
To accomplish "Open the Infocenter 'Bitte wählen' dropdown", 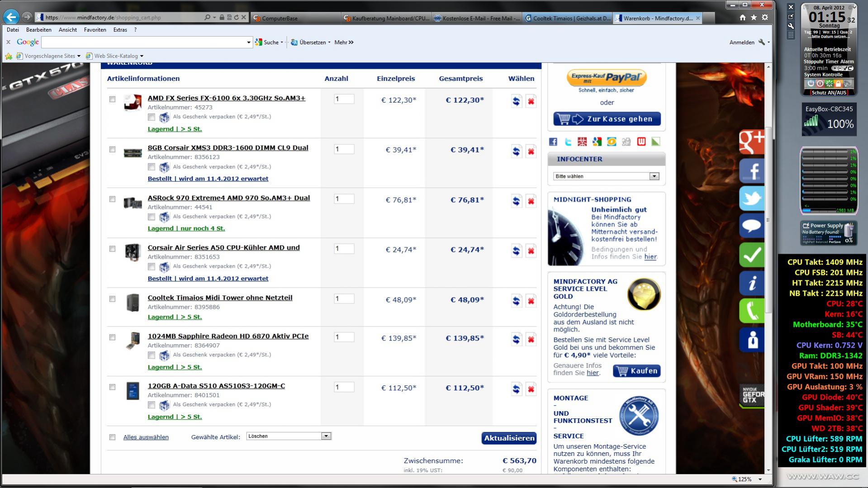I will tap(606, 176).
